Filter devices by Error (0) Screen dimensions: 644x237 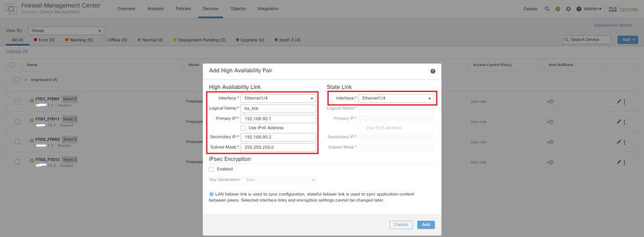click(x=44, y=40)
